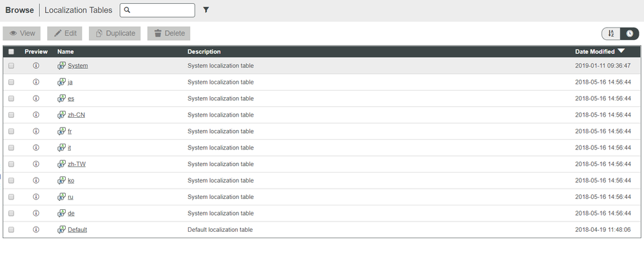Click the search magnifier icon
The height and width of the screenshot is (273, 644).
(128, 10)
